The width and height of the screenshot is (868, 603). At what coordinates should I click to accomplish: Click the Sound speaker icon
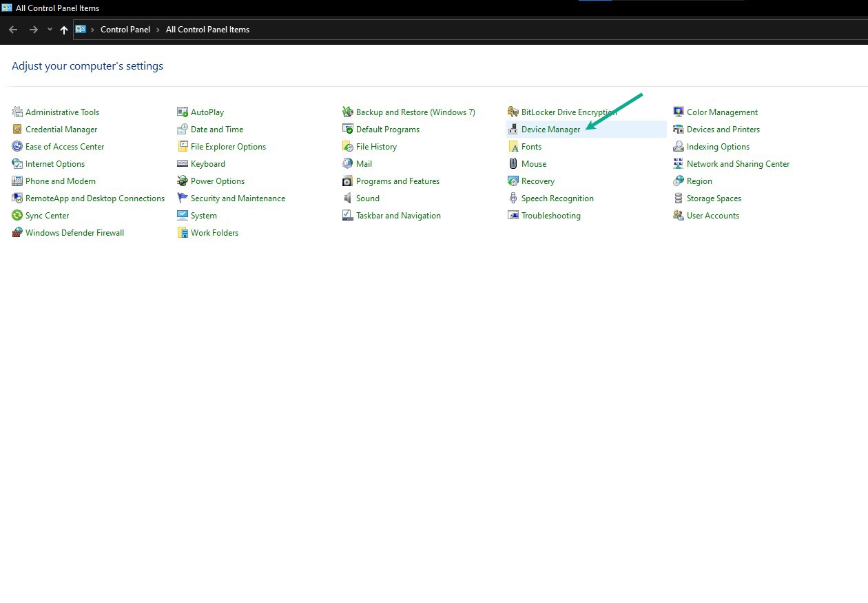click(x=348, y=198)
